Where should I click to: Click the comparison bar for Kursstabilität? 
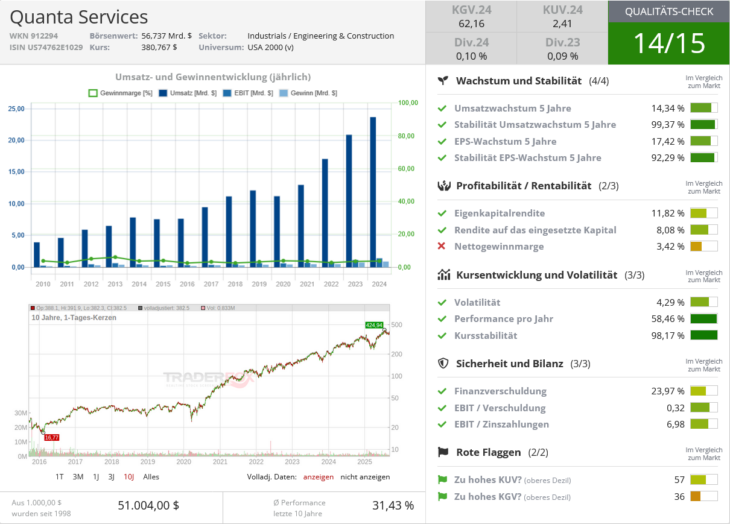click(x=704, y=336)
